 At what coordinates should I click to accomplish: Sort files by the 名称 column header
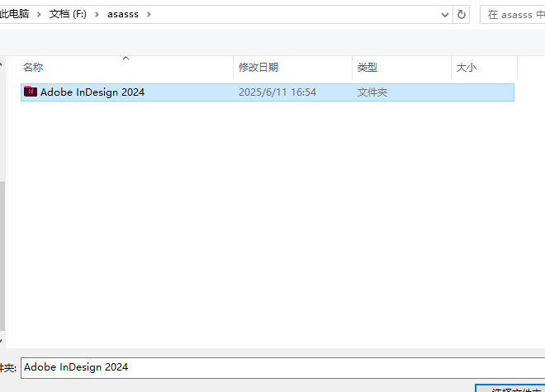coord(33,68)
